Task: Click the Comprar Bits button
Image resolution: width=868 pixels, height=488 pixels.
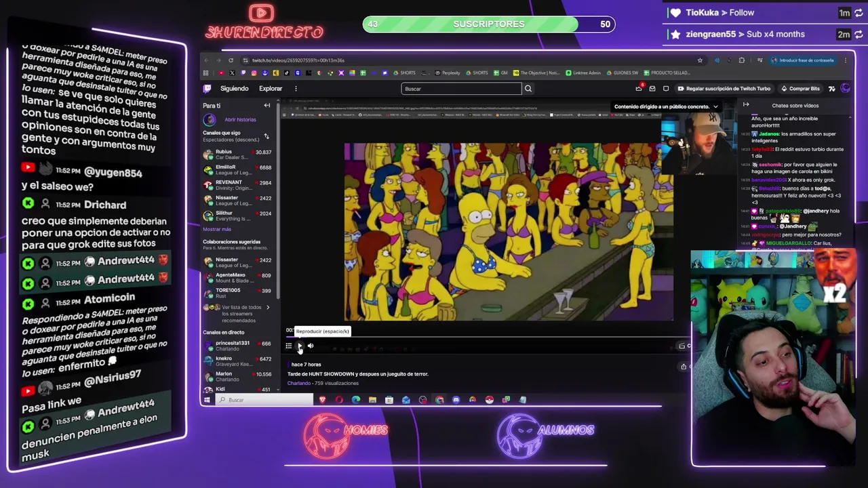Action: click(800, 88)
